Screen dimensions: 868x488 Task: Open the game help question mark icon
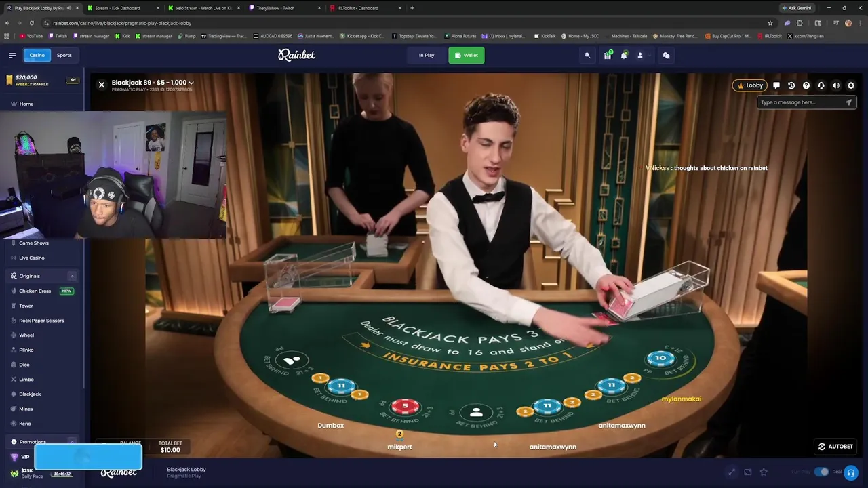[806, 85]
